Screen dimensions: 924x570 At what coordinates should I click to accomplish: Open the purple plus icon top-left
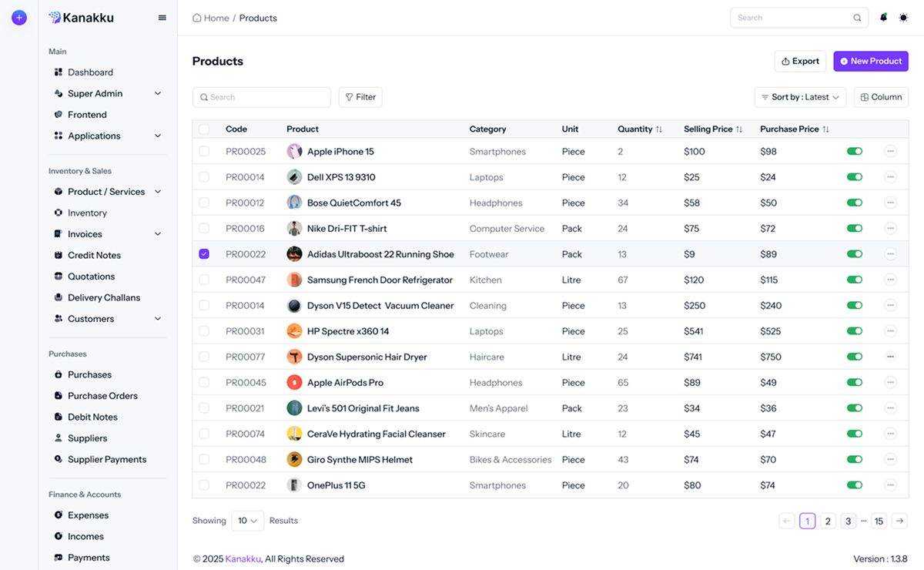tap(18, 17)
